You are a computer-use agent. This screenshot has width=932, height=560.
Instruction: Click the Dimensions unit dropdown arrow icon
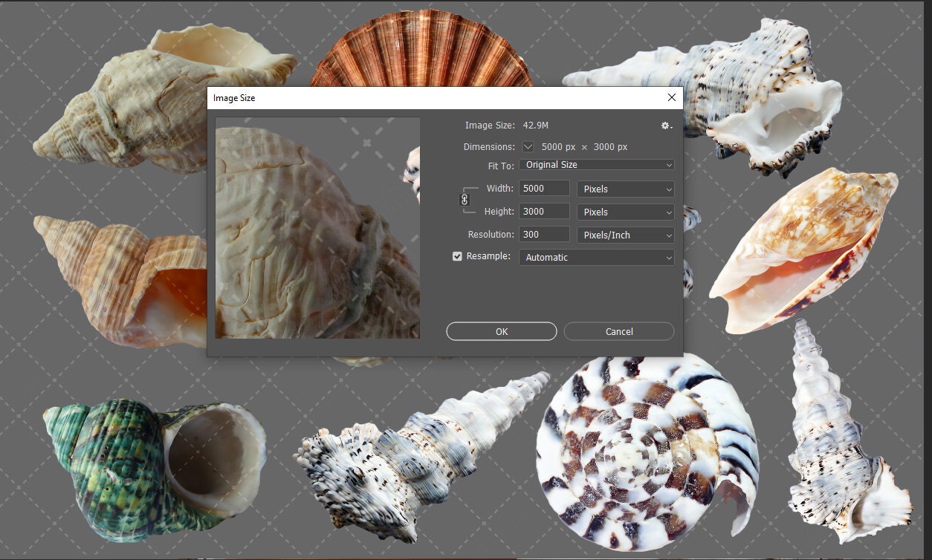click(x=528, y=146)
